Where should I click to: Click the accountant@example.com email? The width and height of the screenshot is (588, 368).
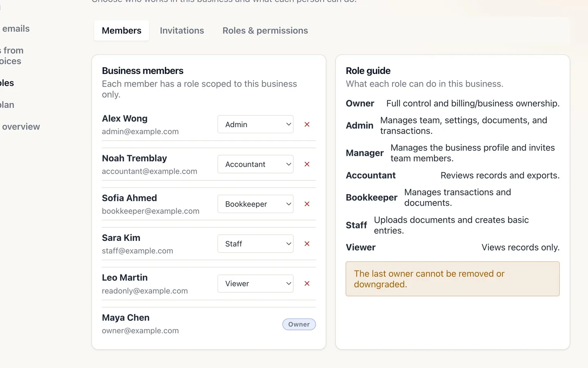pos(149,171)
